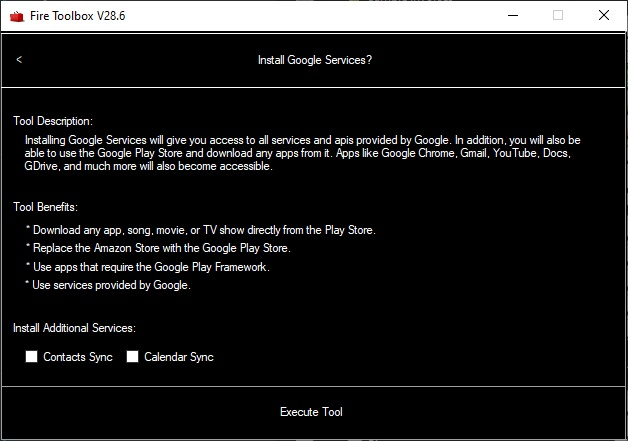Enable the Calendar Sync checkbox
628x441 pixels.
133,356
